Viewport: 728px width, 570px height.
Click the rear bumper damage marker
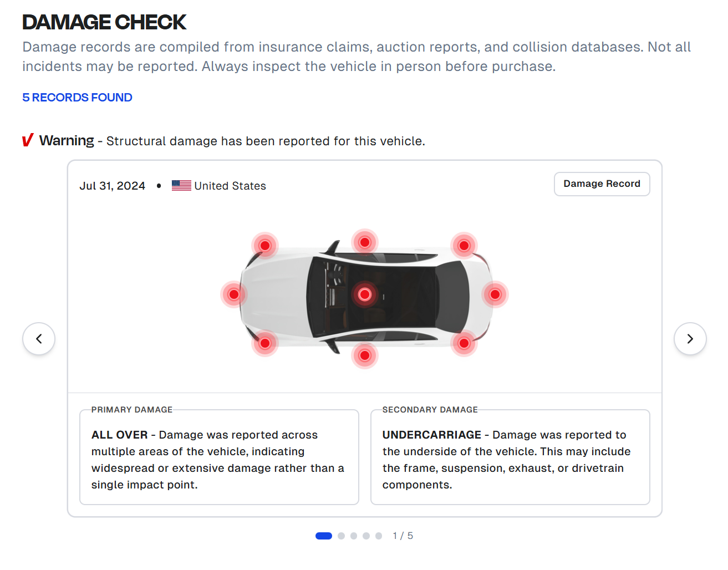click(x=495, y=294)
